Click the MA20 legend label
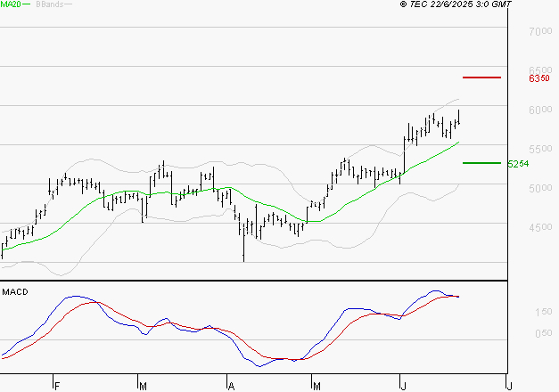Screen dimensions: 559x392 [11, 4]
